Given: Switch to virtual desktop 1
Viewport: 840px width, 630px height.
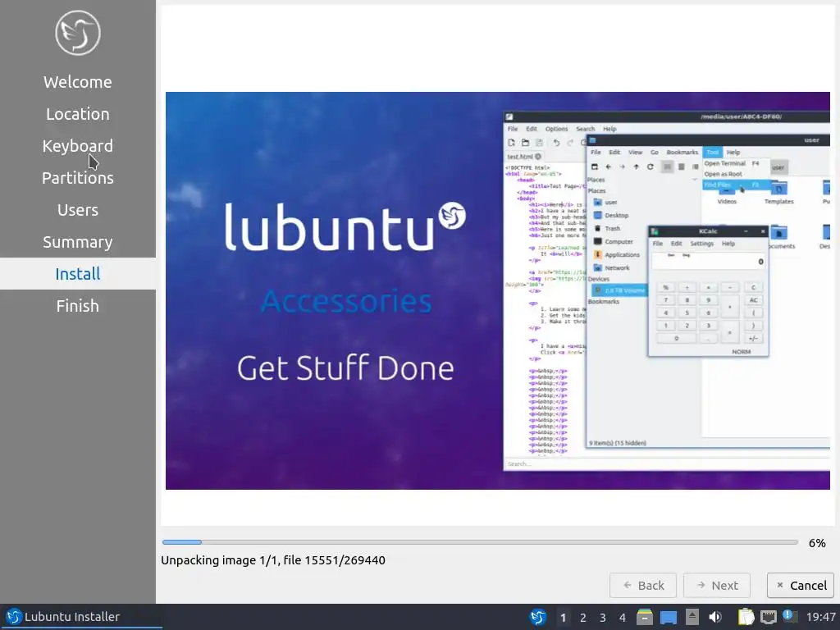Looking at the screenshot, I should coord(563,618).
